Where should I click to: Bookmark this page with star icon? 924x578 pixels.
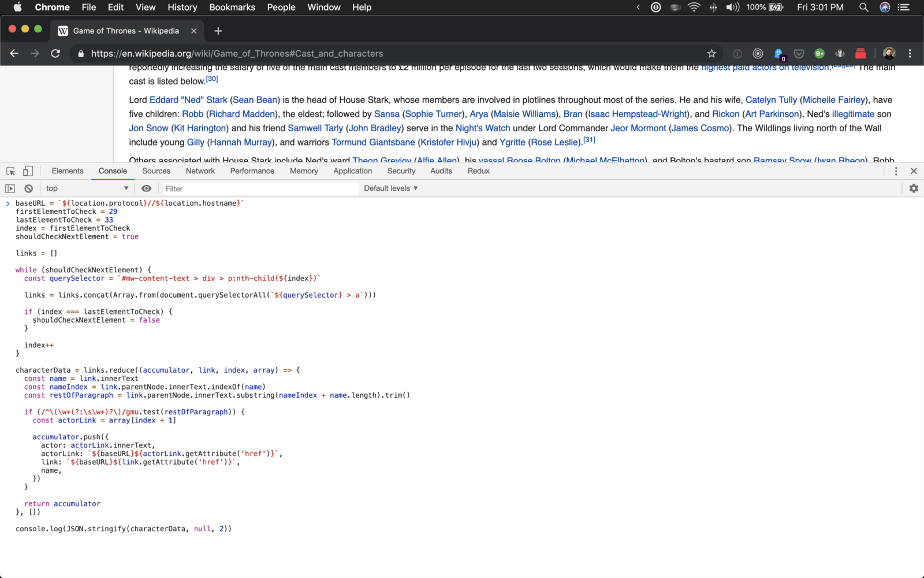(x=711, y=54)
